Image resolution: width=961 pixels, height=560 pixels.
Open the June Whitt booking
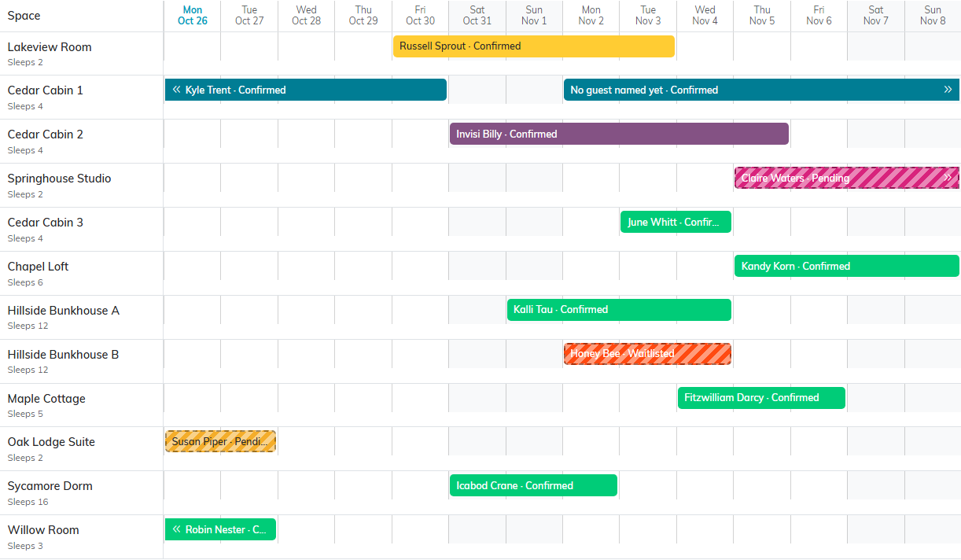tap(676, 222)
